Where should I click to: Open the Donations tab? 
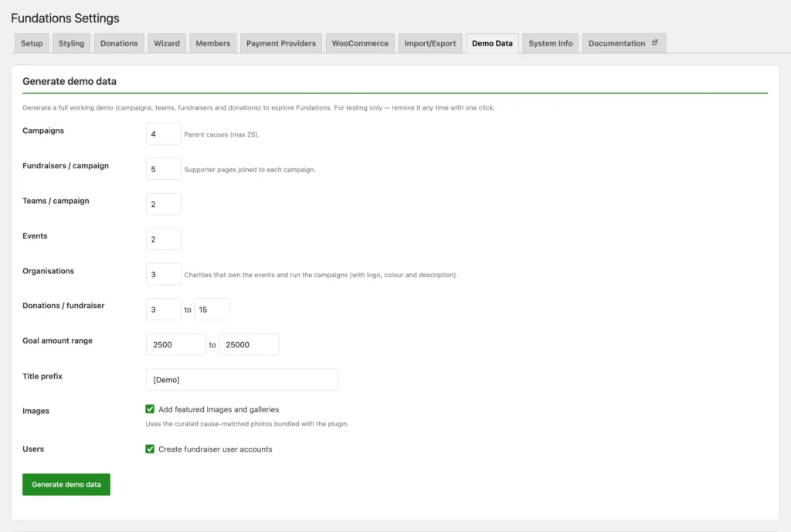coord(119,43)
